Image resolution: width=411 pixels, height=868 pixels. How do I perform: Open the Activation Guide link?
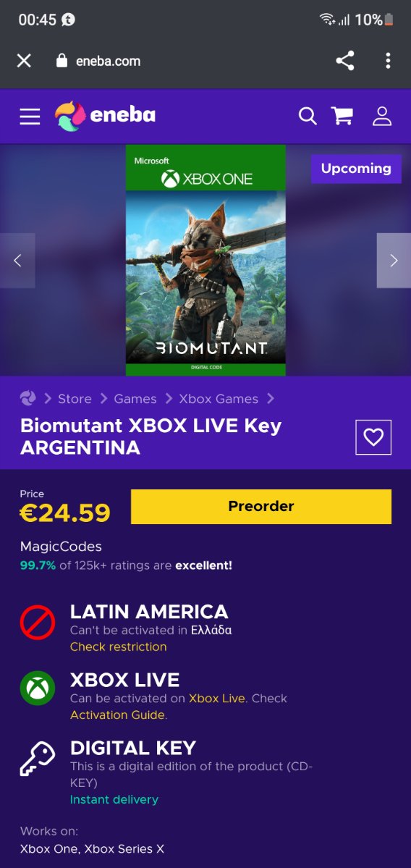117,715
